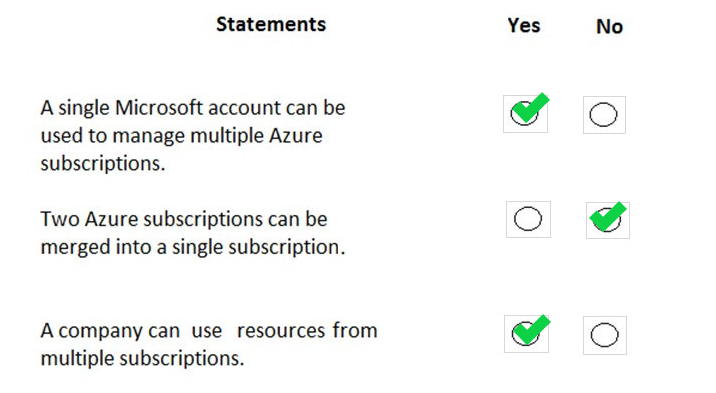The width and height of the screenshot is (716, 393).
Task: Choose Yes for merging two Azure subscriptions
Action: point(528,219)
